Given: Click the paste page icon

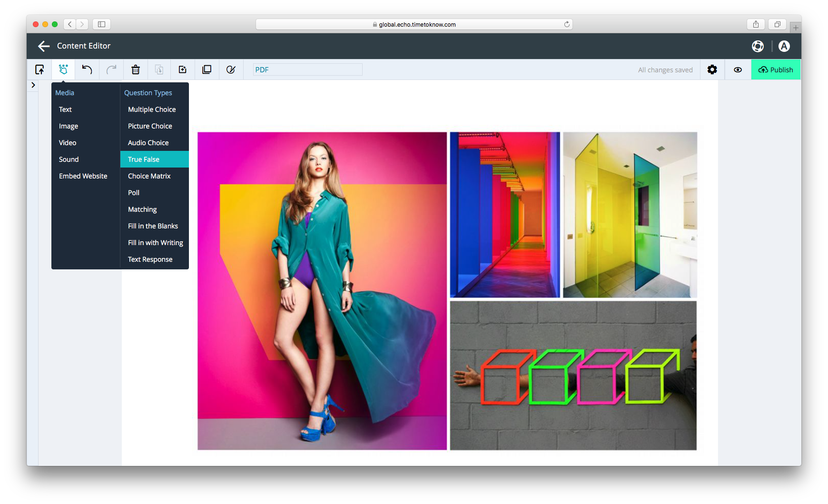Looking at the screenshot, I should [x=159, y=69].
